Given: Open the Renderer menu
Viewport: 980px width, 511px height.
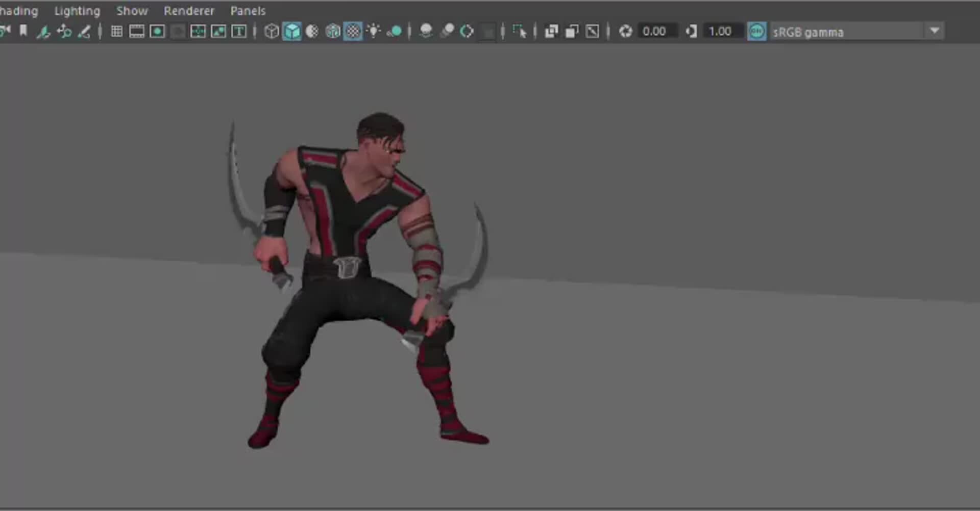Looking at the screenshot, I should pos(189,10).
